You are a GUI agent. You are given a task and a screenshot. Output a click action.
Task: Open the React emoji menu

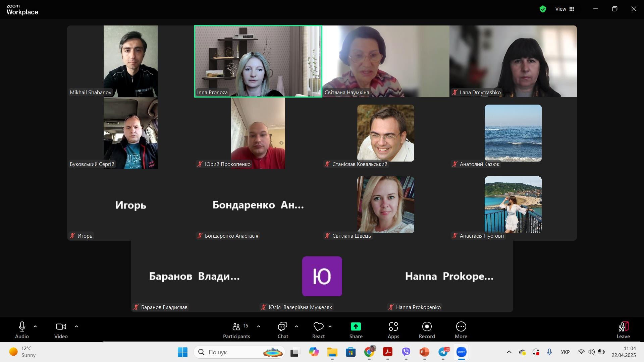tap(318, 330)
